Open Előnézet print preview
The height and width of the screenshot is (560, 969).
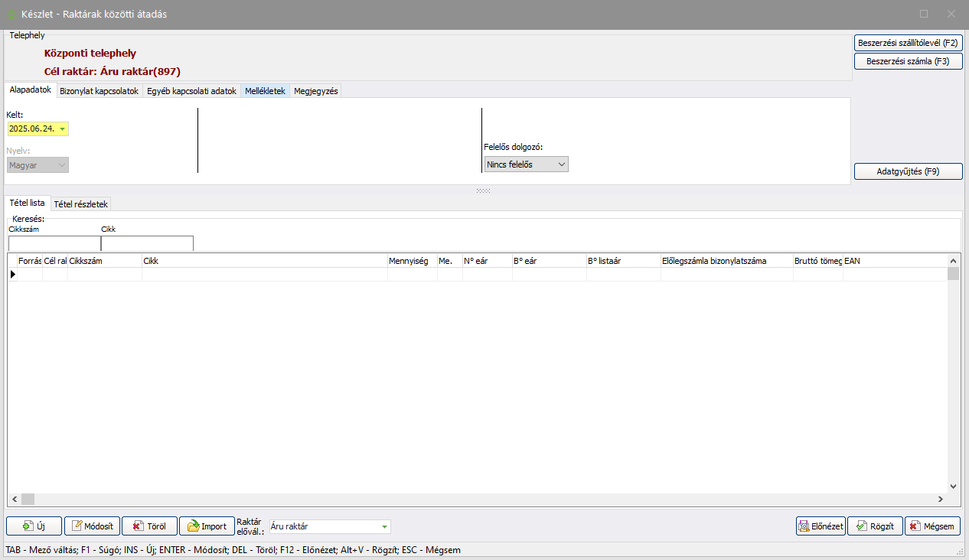[821, 526]
